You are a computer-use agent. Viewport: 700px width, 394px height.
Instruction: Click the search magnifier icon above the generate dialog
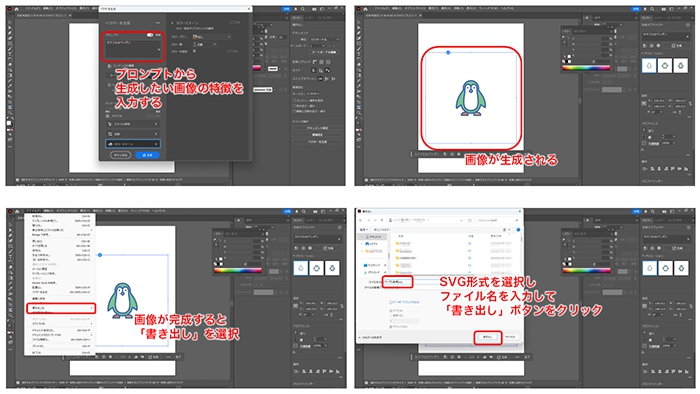pos(303,8)
